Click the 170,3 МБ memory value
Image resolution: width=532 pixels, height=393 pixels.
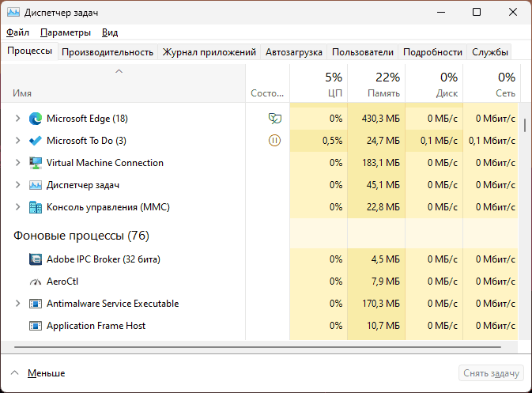point(381,304)
